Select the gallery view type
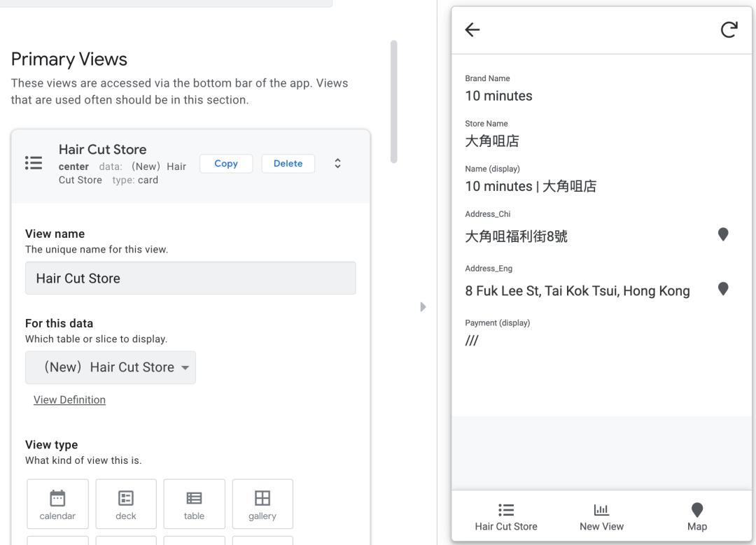This screenshot has height=545, width=756. point(262,504)
